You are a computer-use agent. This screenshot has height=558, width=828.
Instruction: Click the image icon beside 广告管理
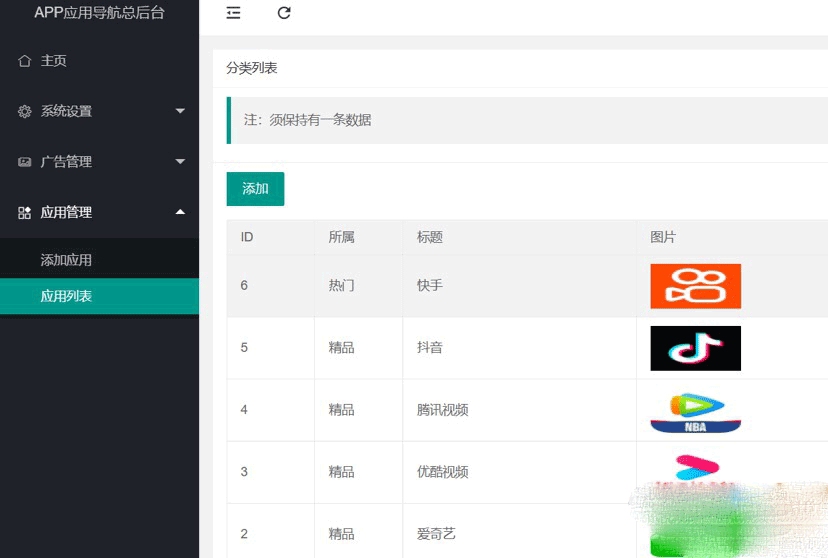tap(25, 162)
